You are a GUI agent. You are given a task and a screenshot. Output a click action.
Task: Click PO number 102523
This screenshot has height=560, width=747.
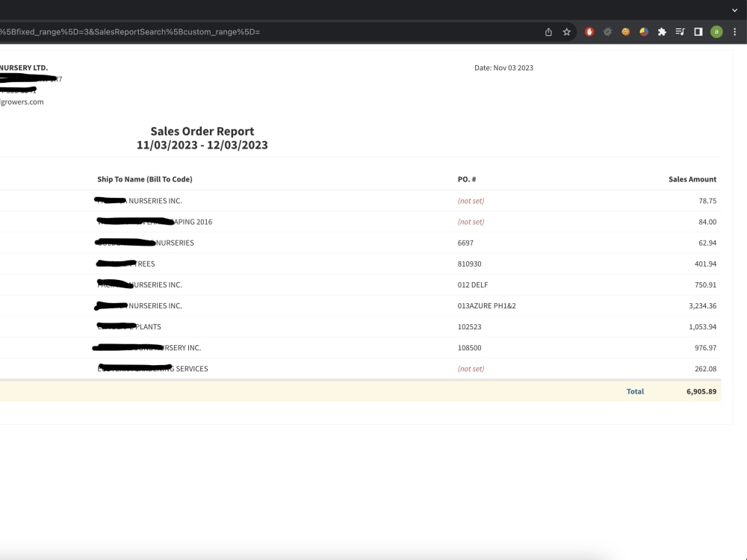coord(469,327)
